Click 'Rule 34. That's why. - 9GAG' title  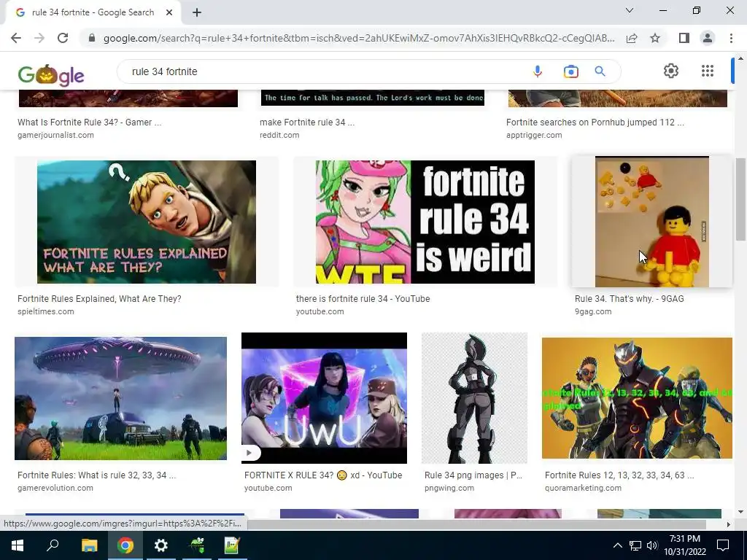[x=629, y=299]
